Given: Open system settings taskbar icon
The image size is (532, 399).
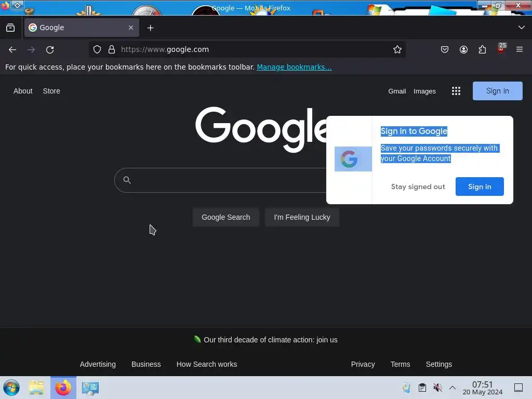Looking at the screenshot, I should click(90, 388).
